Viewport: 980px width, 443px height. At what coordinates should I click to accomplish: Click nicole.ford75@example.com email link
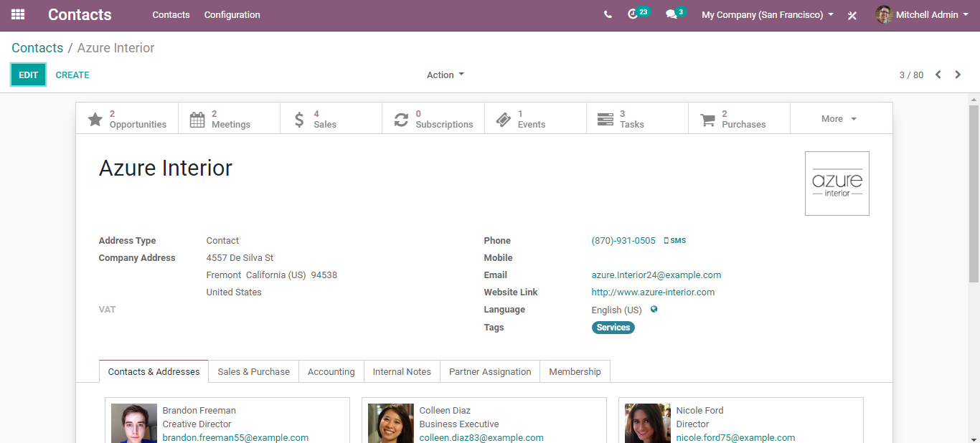735,438
